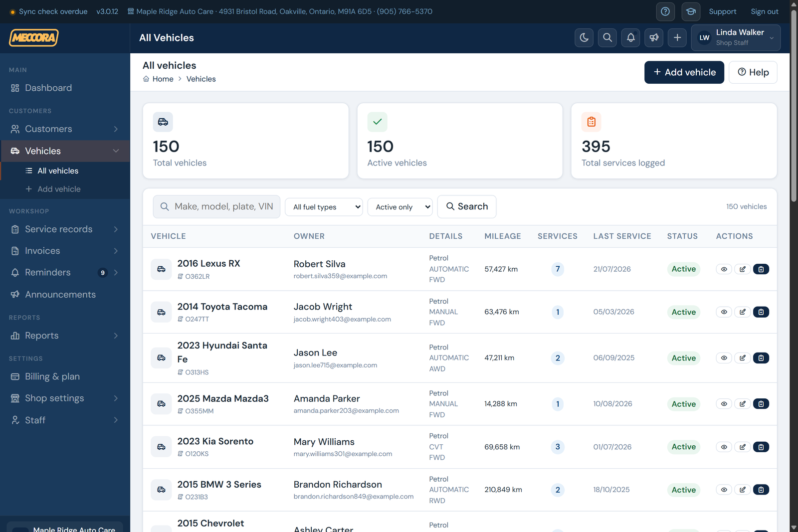The width and height of the screenshot is (798, 532).
Task: Click the plus quick-add icon in header
Action: point(677,37)
